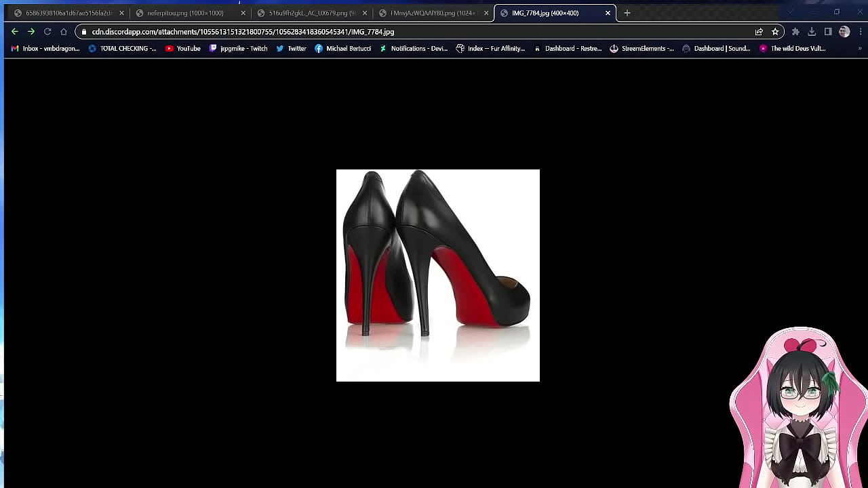
Task: Open the Extensions puzzle icon
Action: pos(795,32)
